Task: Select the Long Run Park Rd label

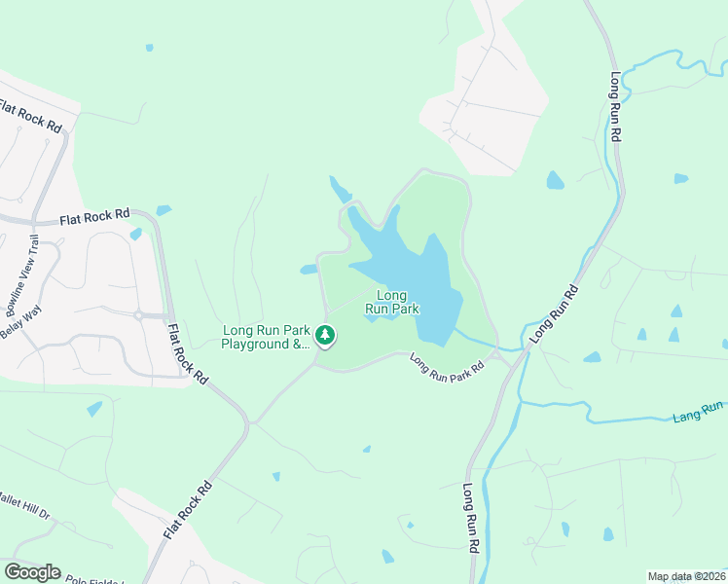Action: click(x=447, y=367)
